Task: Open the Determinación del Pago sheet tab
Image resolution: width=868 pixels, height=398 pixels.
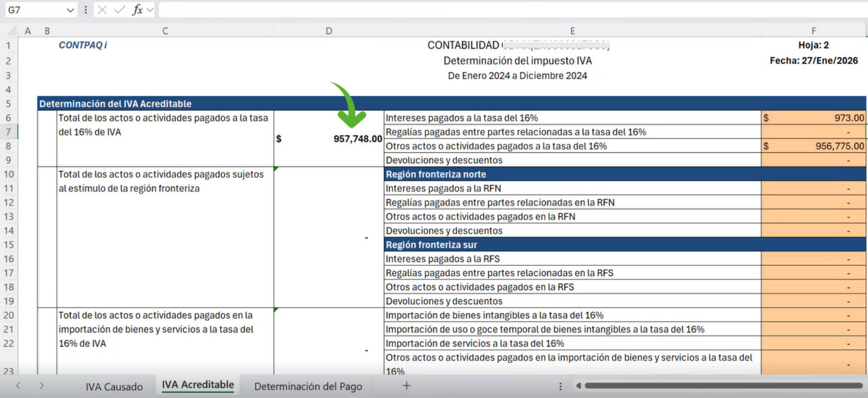Action: [x=308, y=386]
